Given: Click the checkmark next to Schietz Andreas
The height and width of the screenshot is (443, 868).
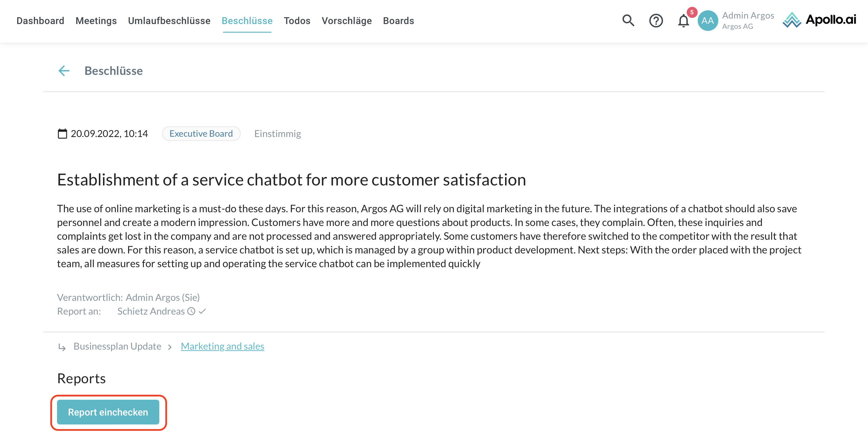Looking at the screenshot, I should tap(202, 311).
